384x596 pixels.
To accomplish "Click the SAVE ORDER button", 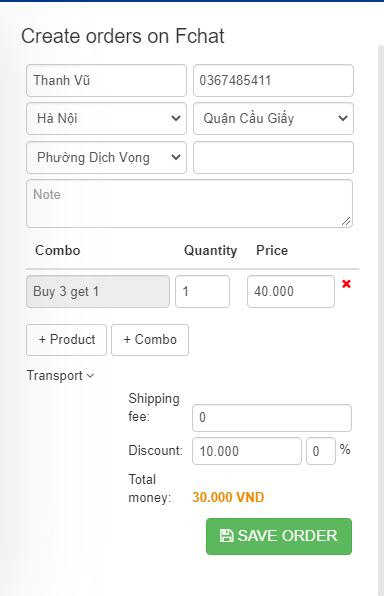I will point(279,536).
